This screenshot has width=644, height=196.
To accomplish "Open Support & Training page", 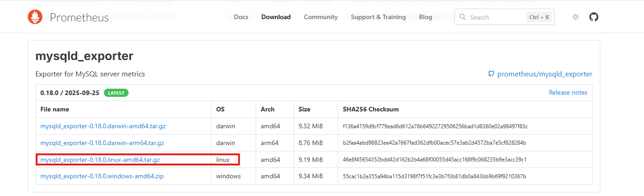I will [378, 17].
